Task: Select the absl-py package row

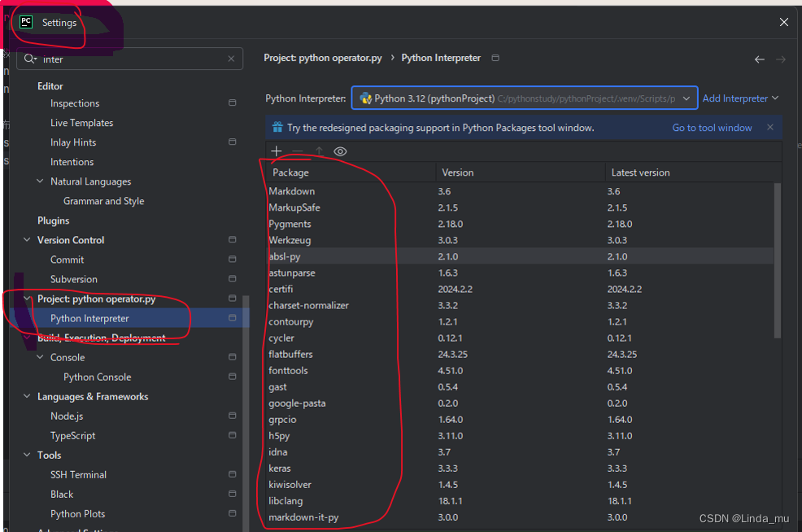Action: click(520, 256)
